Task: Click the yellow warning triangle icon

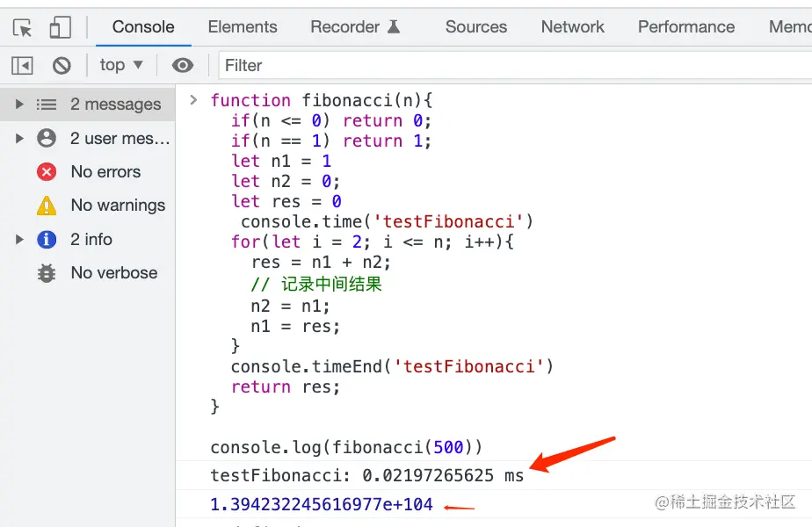Action: pos(47,206)
